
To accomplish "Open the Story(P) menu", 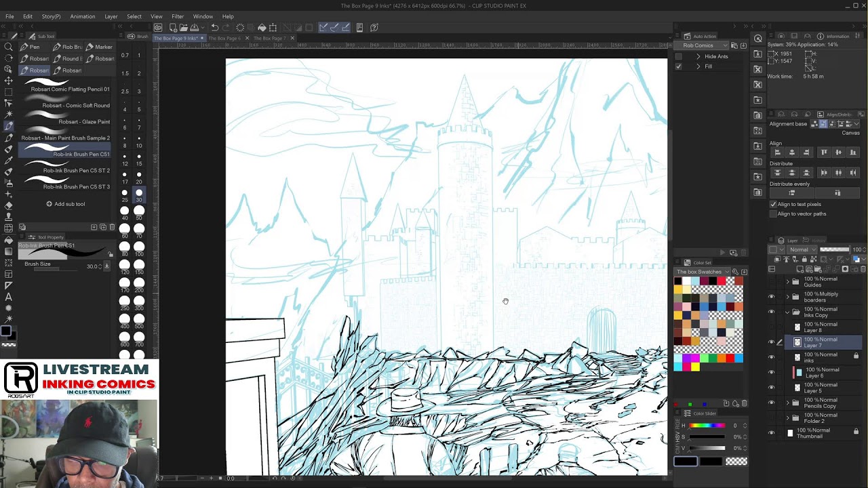I will (51, 16).
